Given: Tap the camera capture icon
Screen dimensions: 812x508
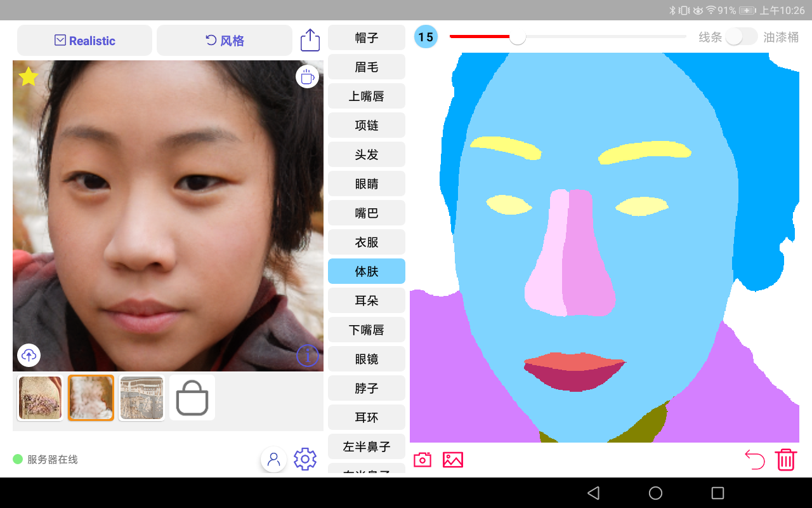Looking at the screenshot, I should click(422, 460).
